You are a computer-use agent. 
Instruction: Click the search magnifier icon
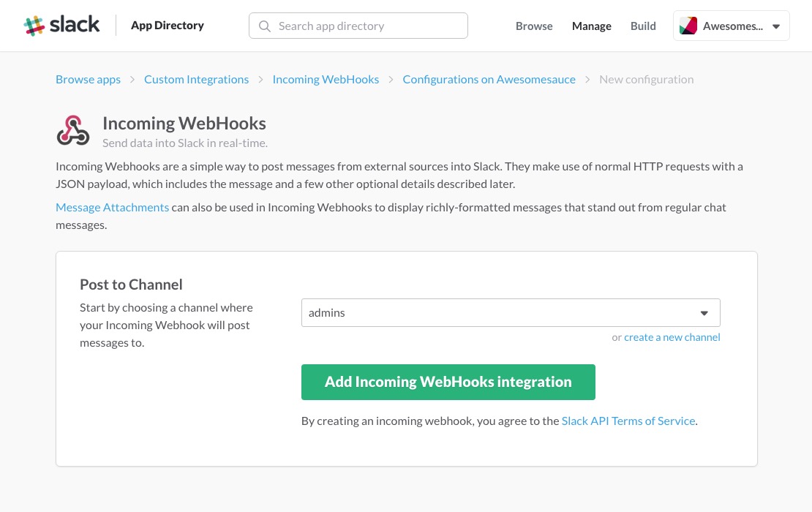[x=265, y=26]
